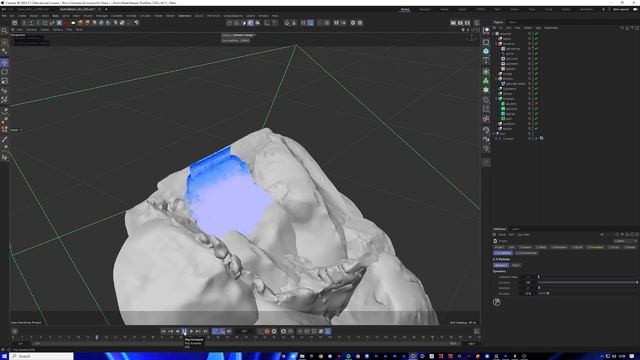Screen dimensions: 640x360
Task: Toggle the Autokeying icon beside record
Action: 274,331
